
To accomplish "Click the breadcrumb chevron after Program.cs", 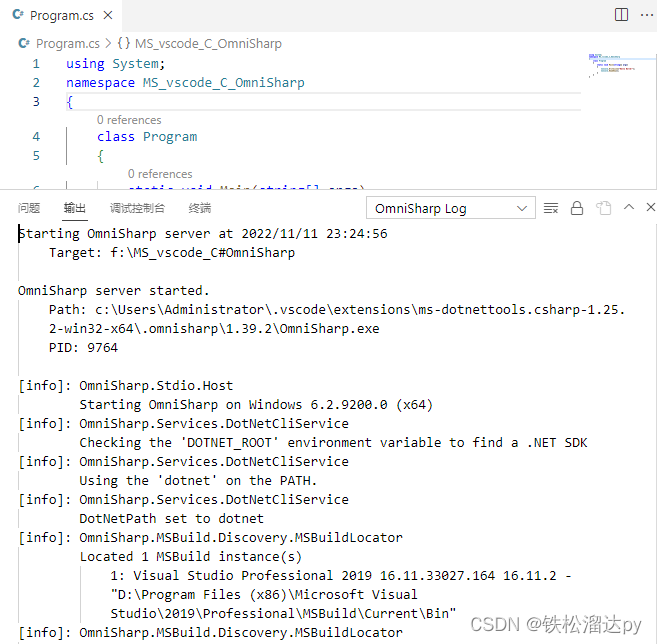I will [x=108, y=43].
